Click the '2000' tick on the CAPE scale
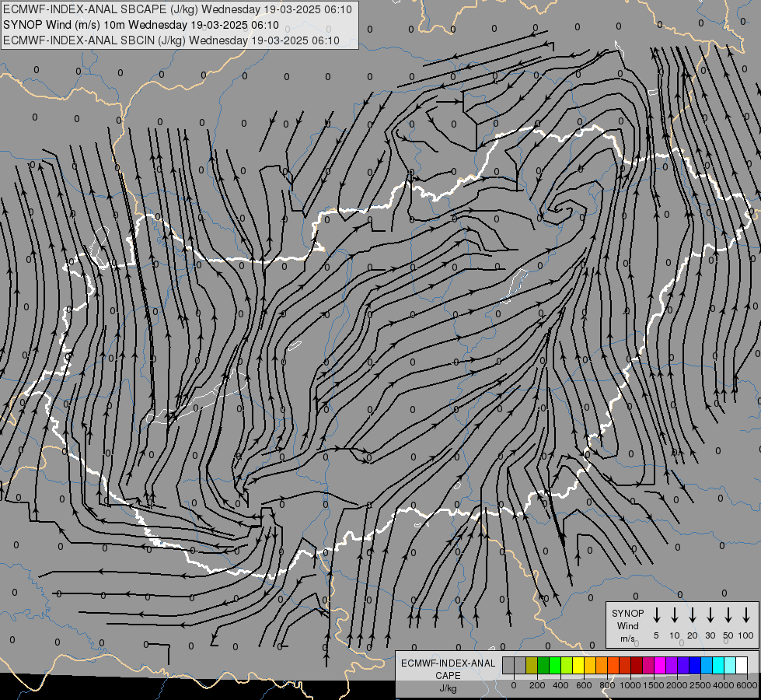Viewport: 761px width, 700px height. coord(677,685)
